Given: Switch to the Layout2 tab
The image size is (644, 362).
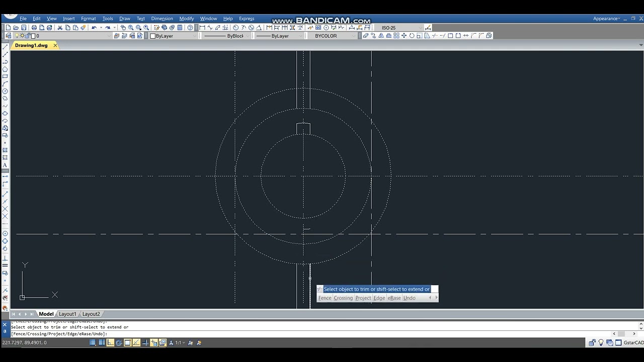Looking at the screenshot, I should [91, 314].
